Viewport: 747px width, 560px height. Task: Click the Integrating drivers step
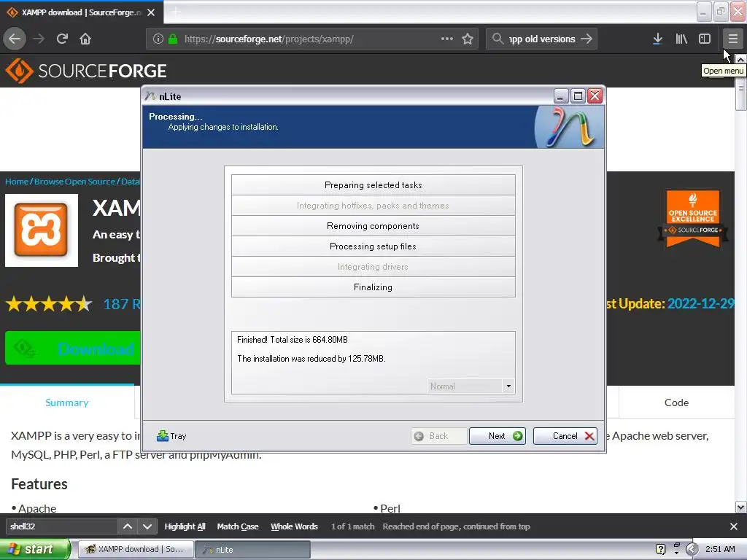373,267
